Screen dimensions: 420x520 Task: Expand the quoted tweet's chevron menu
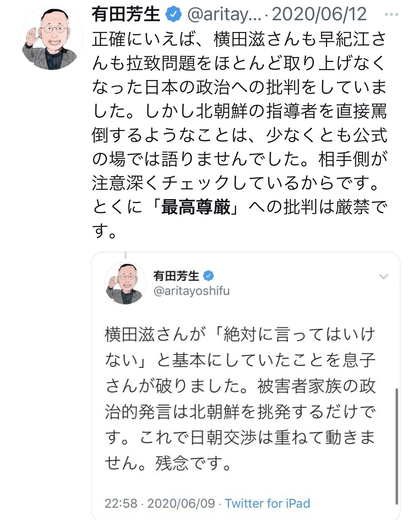(x=383, y=277)
